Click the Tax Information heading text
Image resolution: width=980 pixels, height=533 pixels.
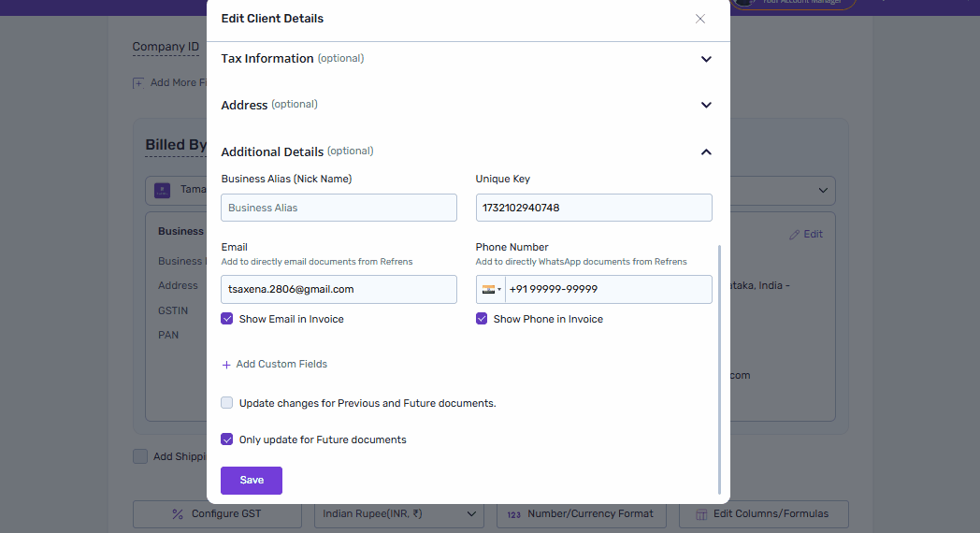click(x=267, y=59)
